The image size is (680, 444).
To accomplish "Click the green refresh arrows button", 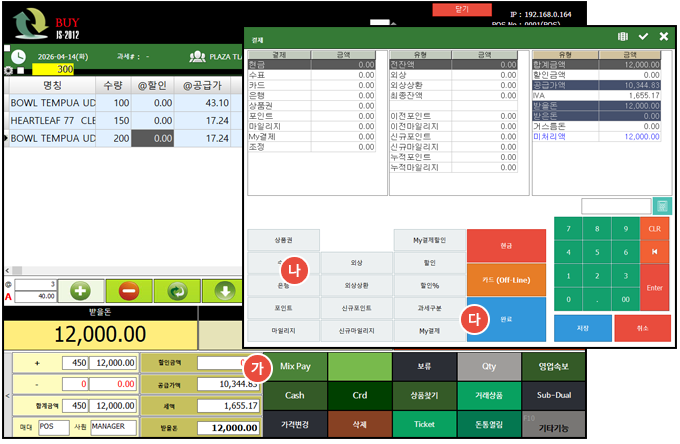I will click(177, 291).
